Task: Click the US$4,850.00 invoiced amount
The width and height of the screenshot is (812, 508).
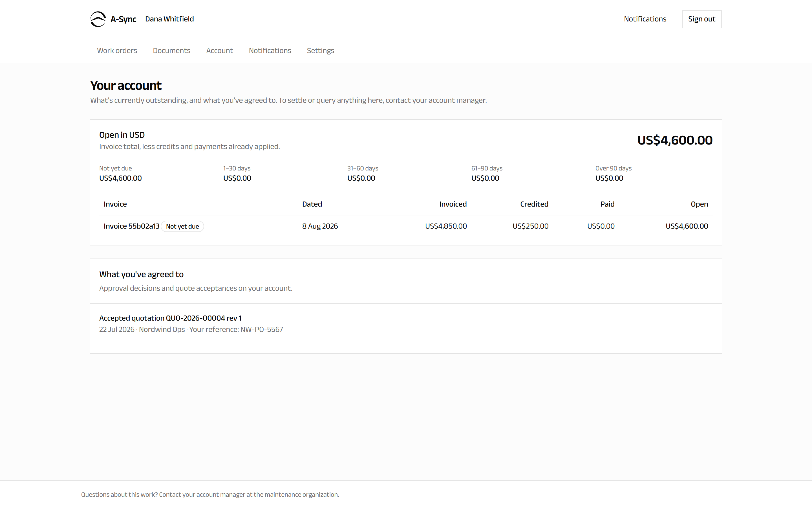Action: [446, 226]
